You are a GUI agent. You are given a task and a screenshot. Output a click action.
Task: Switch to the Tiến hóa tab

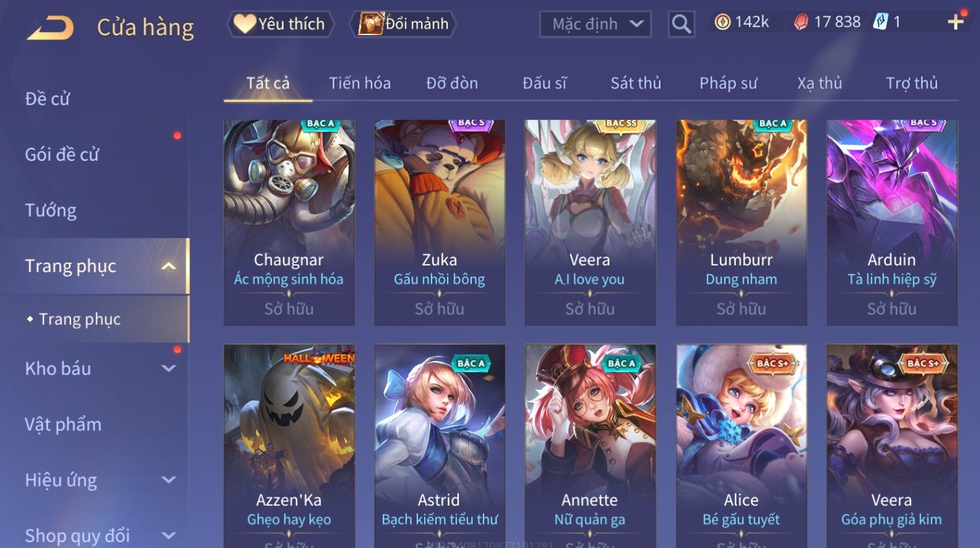(360, 83)
